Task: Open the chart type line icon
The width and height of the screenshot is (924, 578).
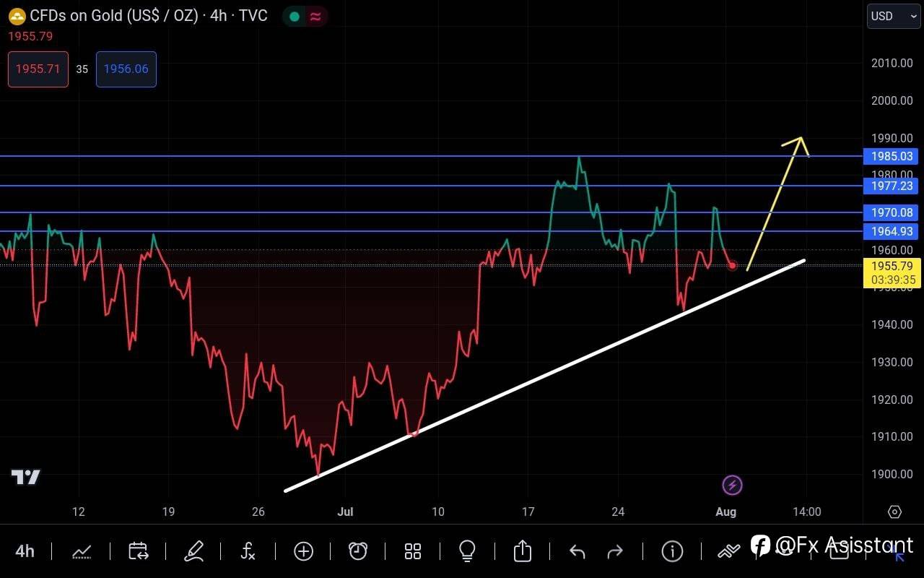Action: pyautogui.click(x=82, y=552)
